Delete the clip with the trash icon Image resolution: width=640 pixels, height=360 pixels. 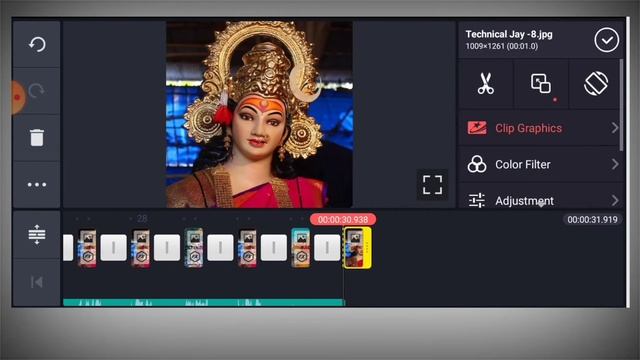[x=37, y=138]
